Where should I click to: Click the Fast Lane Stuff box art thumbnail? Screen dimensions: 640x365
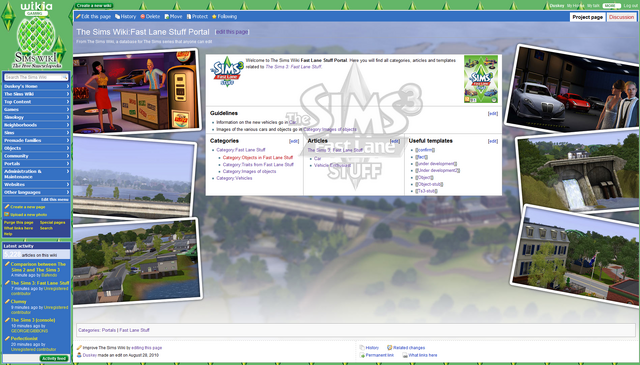point(481,79)
